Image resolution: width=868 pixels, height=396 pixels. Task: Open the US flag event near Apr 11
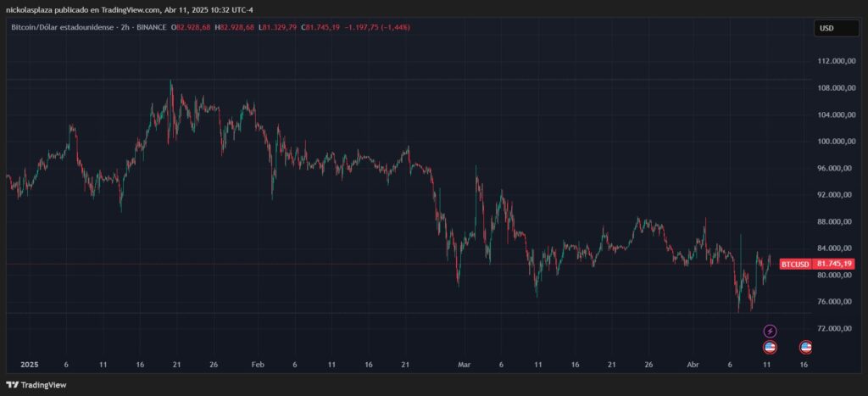click(770, 347)
